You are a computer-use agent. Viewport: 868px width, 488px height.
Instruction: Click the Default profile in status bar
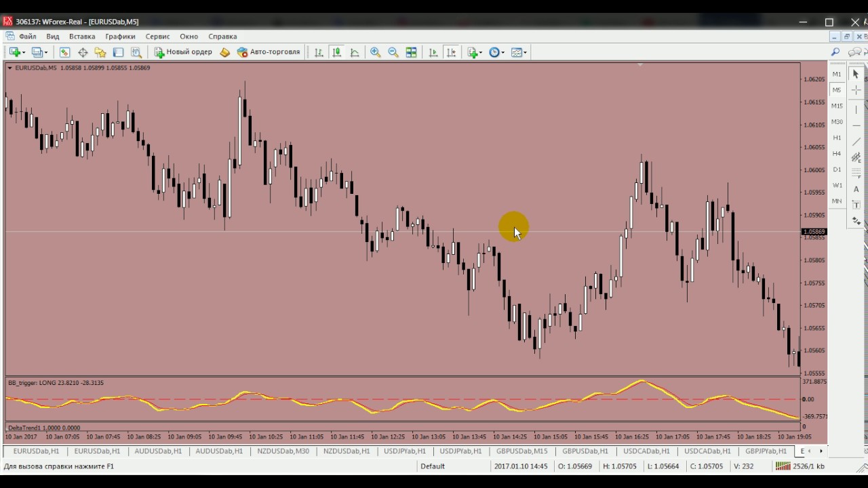click(x=433, y=466)
